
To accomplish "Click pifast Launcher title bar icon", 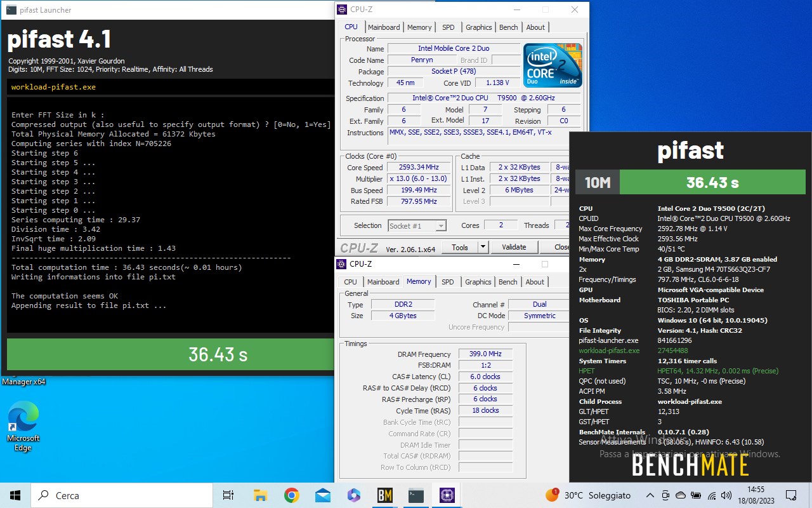I will (x=11, y=10).
